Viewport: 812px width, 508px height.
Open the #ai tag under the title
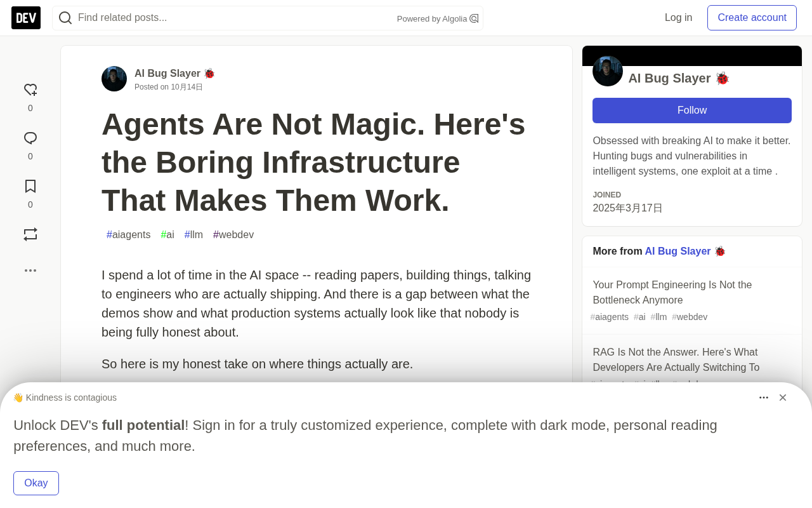point(167,235)
